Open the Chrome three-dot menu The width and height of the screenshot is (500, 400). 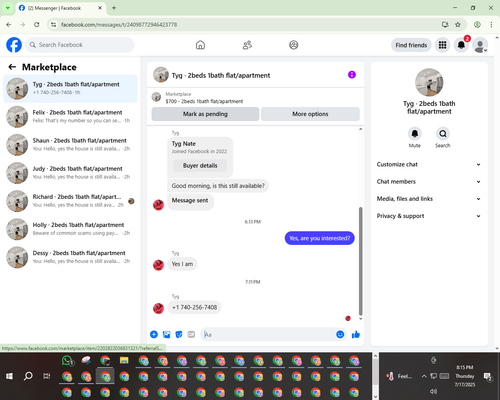(491, 25)
